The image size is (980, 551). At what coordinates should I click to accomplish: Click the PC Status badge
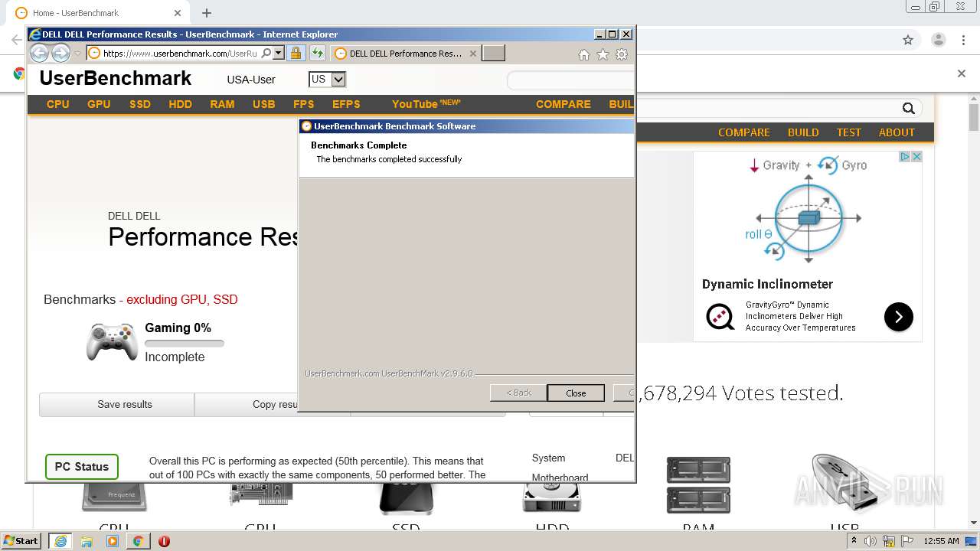click(81, 467)
